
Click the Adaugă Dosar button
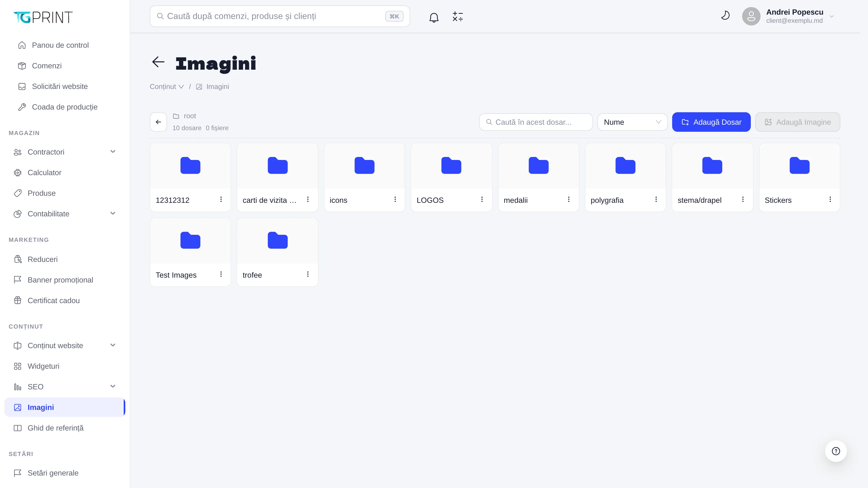711,122
